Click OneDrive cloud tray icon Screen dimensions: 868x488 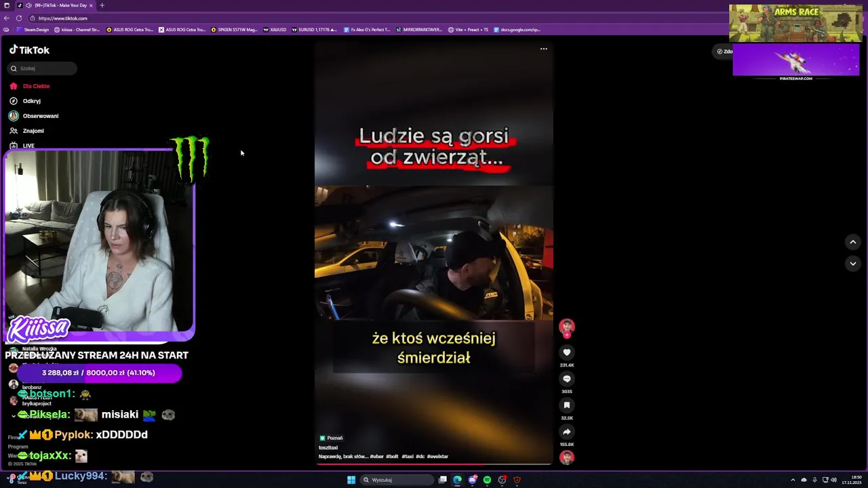click(804, 480)
